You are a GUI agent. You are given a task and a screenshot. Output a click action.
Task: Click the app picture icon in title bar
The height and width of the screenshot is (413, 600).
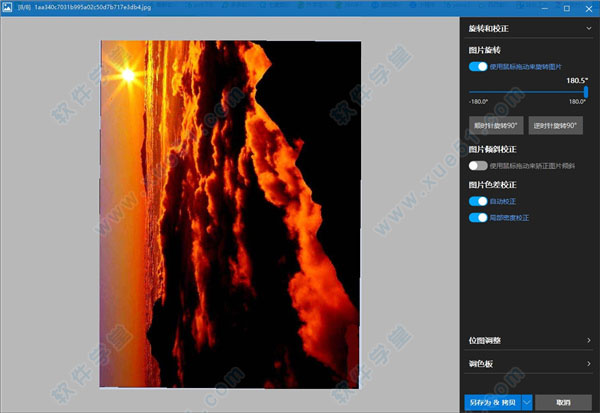pyautogui.click(x=8, y=8)
